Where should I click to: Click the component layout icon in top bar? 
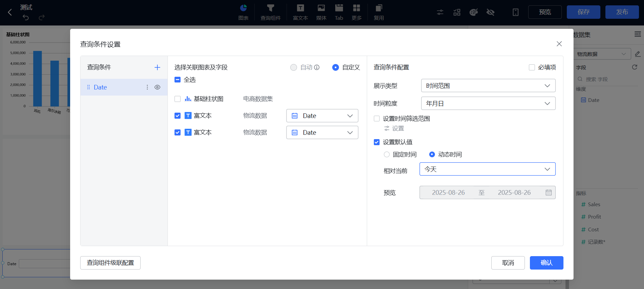pyautogui.click(x=457, y=12)
